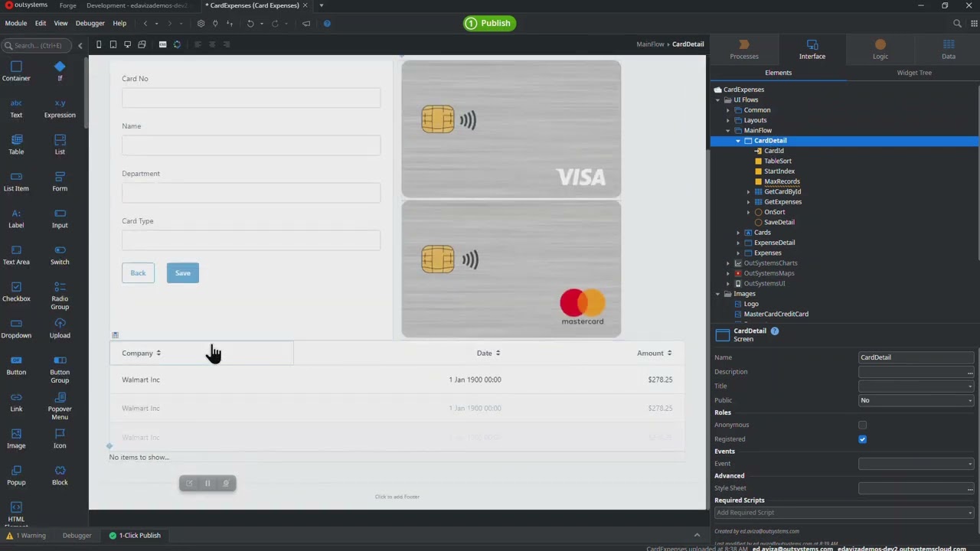Viewport: 980px width, 551px height.
Task: Pick the If widget from toolbox
Action: click(x=60, y=71)
